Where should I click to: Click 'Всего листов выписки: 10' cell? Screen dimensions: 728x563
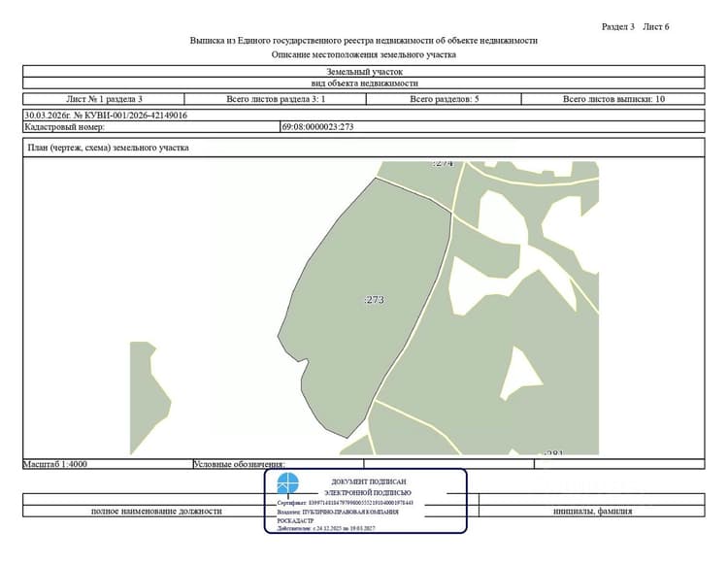(x=613, y=99)
